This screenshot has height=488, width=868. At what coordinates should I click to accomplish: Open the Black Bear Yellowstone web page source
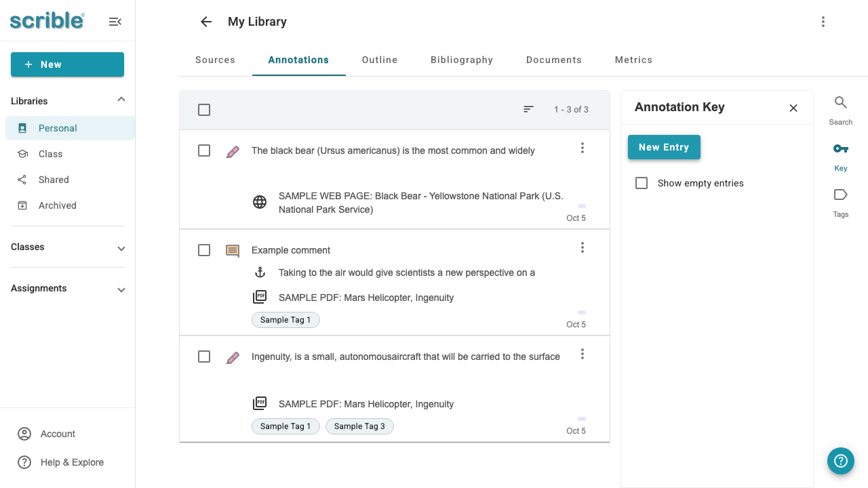click(420, 203)
